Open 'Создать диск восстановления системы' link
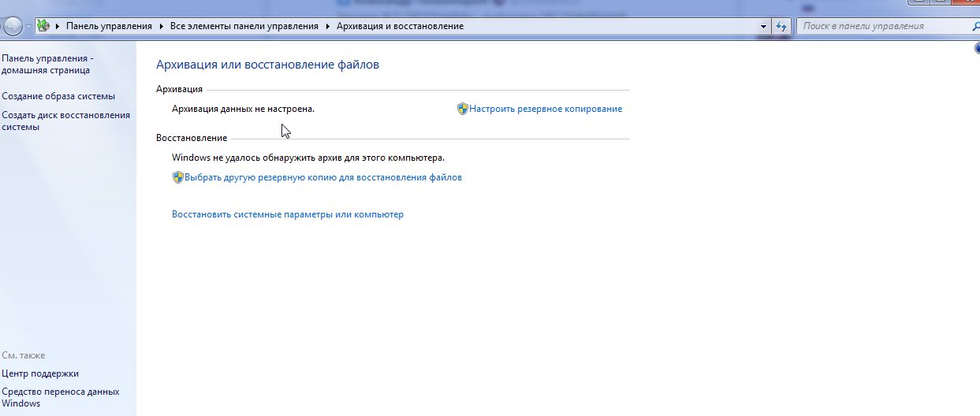Image resolution: width=980 pixels, height=416 pixels. (65, 121)
